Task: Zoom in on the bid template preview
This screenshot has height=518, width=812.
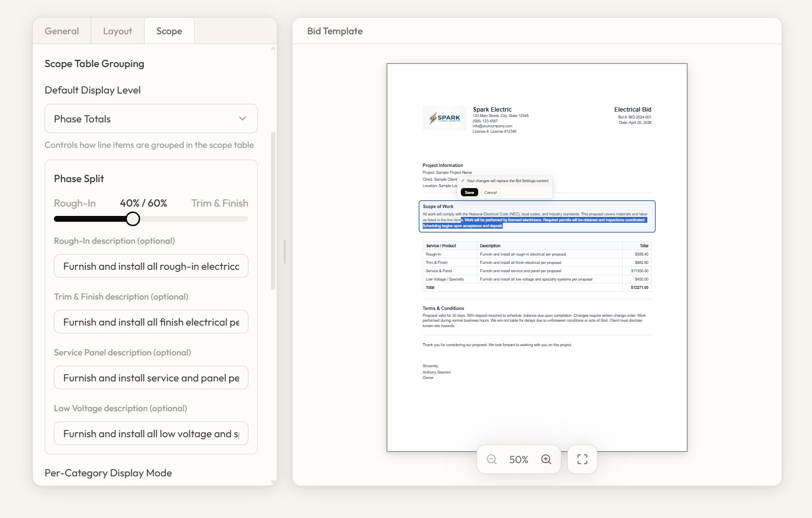Action: (x=545, y=459)
